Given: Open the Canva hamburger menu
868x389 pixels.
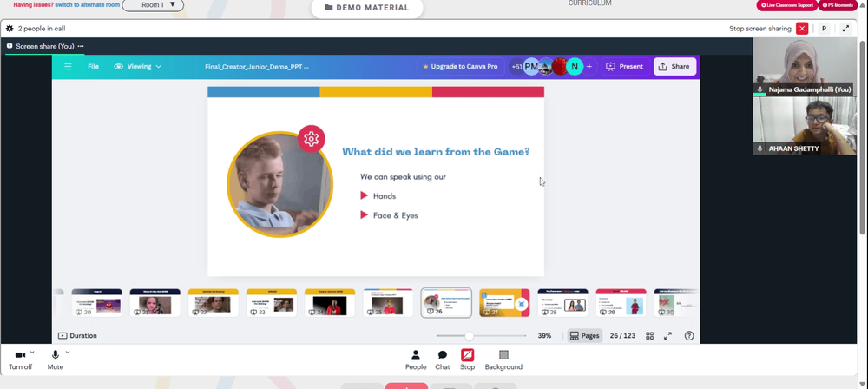Looking at the screenshot, I should pos(68,67).
